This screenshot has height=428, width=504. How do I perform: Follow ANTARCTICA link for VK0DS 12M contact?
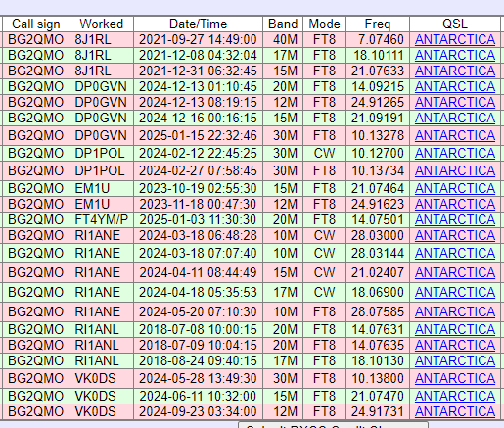(x=455, y=412)
